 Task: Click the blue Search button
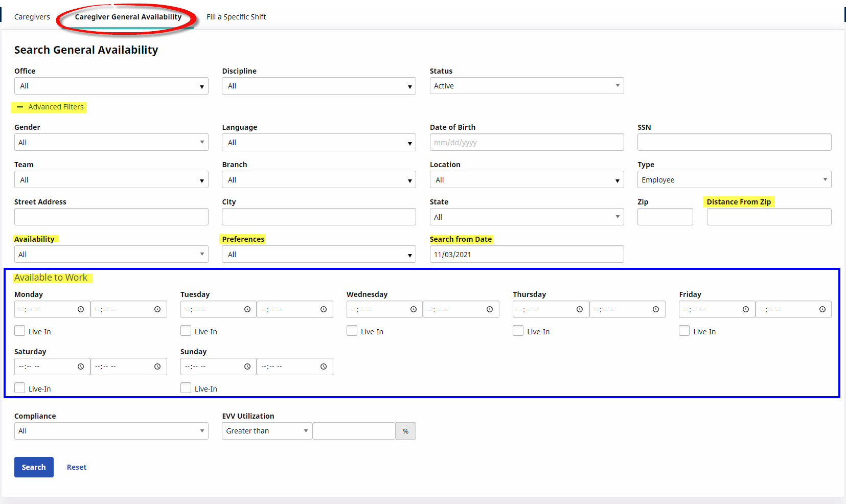34,467
